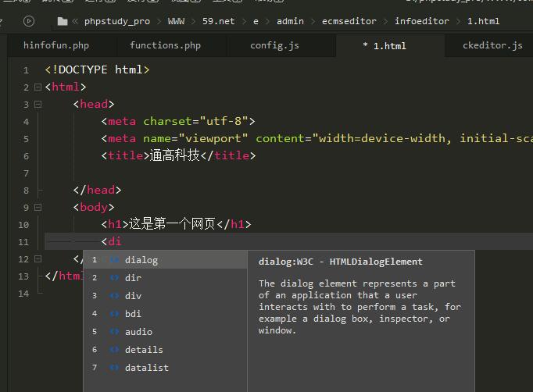This screenshot has height=392, width=533.
Task: Collapse the head tag fold on line 3
Action: [x=37, y=105]
